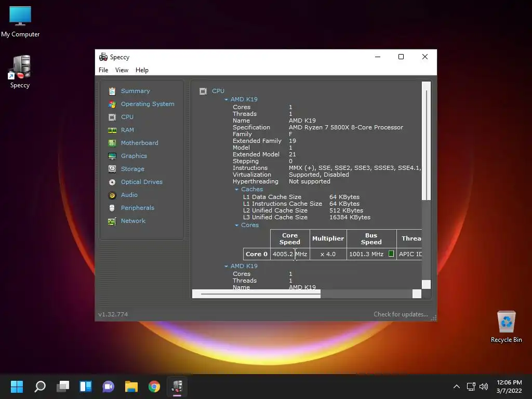The width and height of the screenshot is (532, 399).
Task: Click the vertical scrollbar thumb
Action: tap(426, 145)
